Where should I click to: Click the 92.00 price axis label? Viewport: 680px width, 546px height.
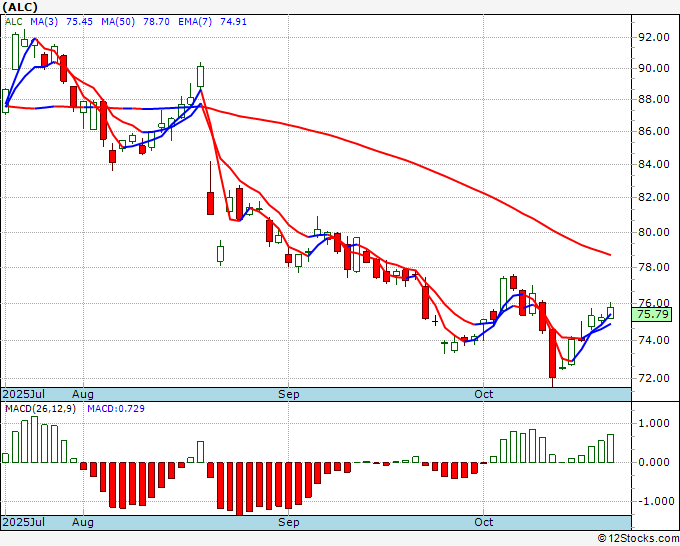pos(654,37)
